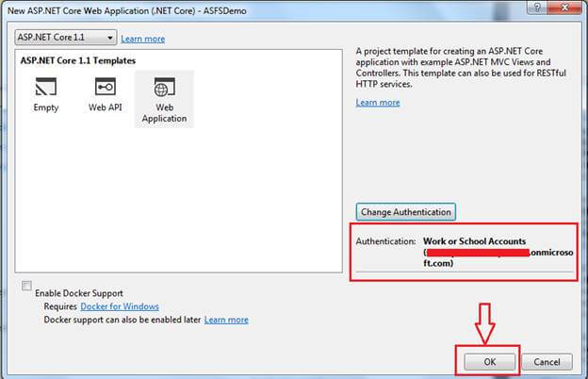Click the Cancel button
The image size is (588, 379).
tap(547, 362)
